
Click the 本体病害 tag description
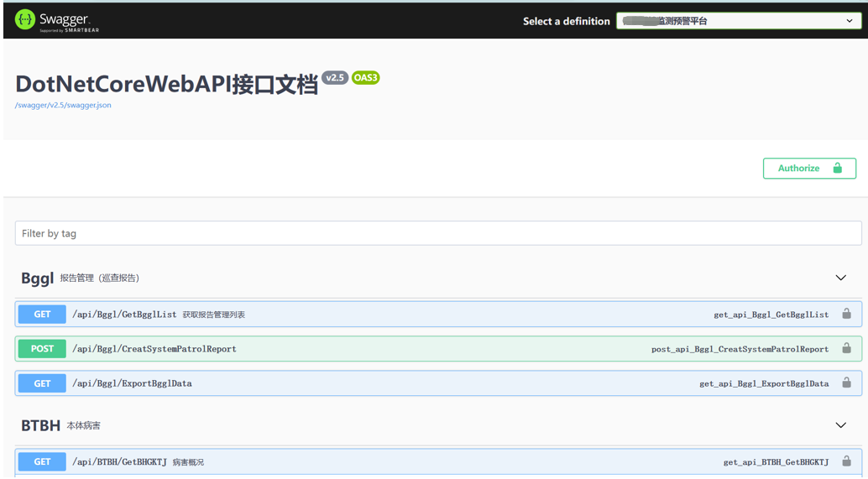click(84, 425)
